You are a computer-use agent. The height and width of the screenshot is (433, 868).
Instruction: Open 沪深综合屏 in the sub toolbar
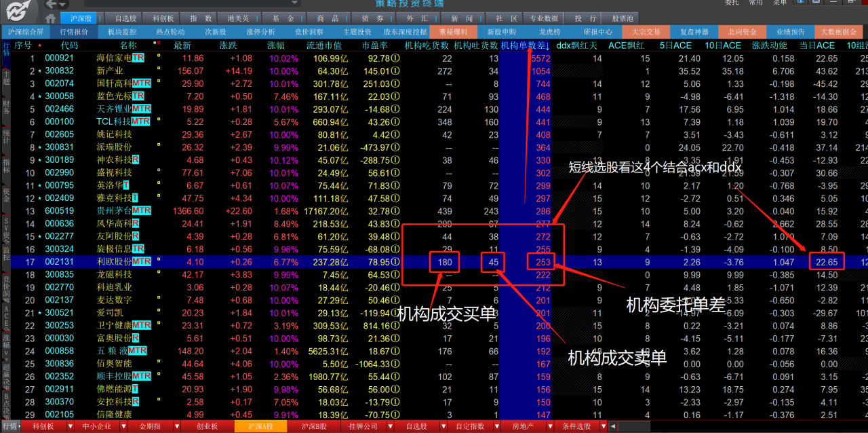point(25,31)
